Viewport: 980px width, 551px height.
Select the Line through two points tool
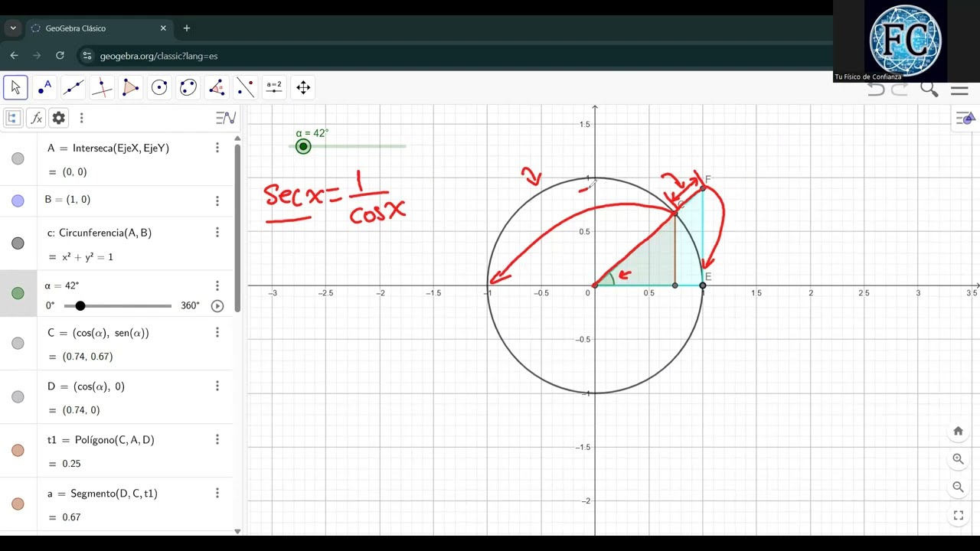coord(73,87)
